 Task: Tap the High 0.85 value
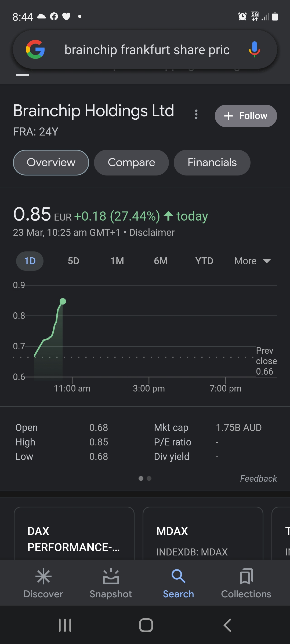[x=99, y=442]
